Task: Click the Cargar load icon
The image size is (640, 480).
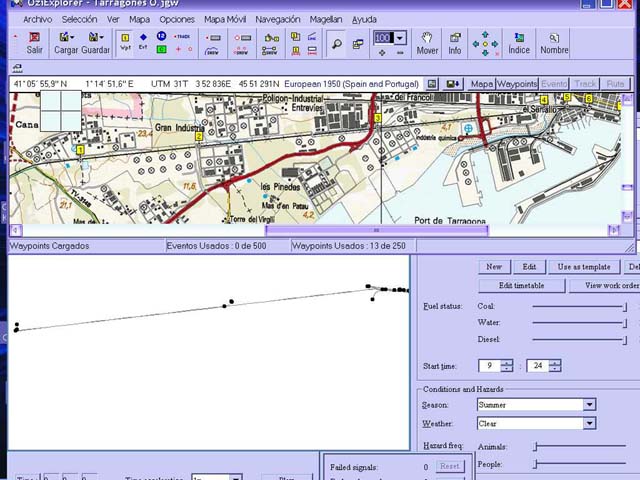Action: (x=66, y=42)
